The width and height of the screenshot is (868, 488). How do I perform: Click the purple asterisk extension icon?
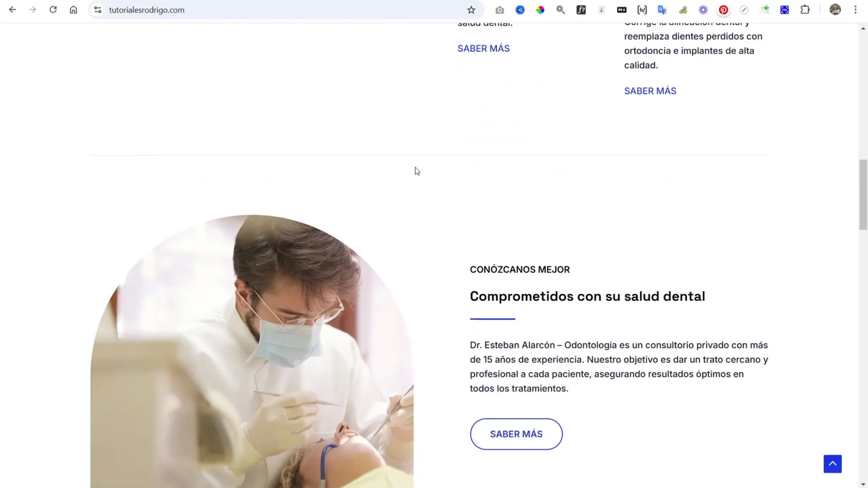click(x=703, y=10)
